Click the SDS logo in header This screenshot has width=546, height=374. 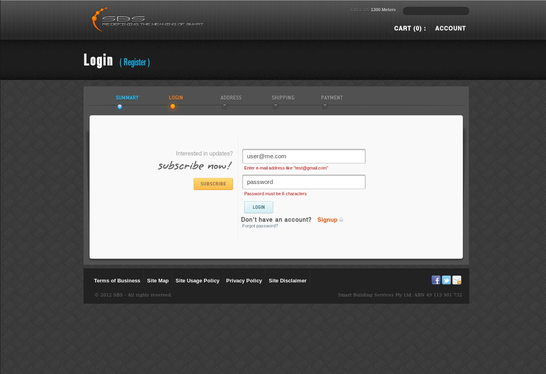147,20
